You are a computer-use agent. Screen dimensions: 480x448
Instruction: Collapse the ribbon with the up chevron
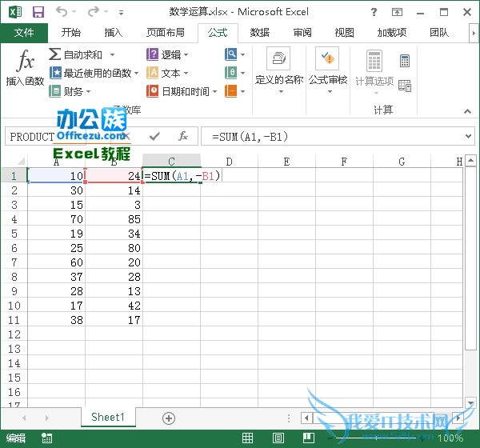(x=467, y=111)
